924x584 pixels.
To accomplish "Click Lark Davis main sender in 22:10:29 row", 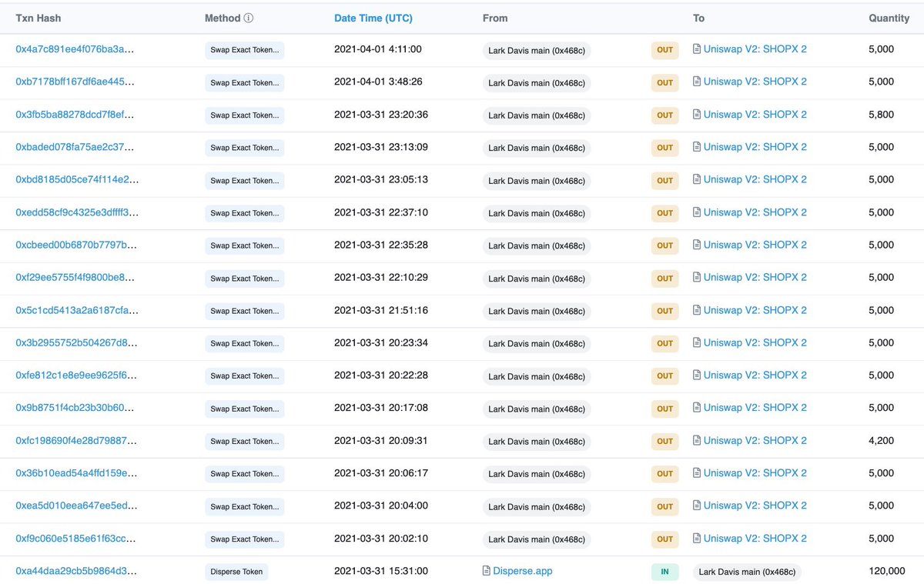I will [537, 279].
